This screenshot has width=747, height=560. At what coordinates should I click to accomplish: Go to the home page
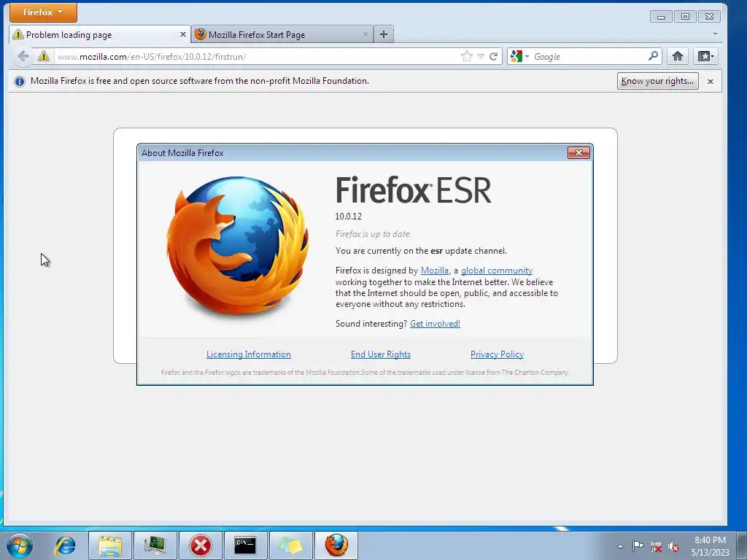pos(678,56)
